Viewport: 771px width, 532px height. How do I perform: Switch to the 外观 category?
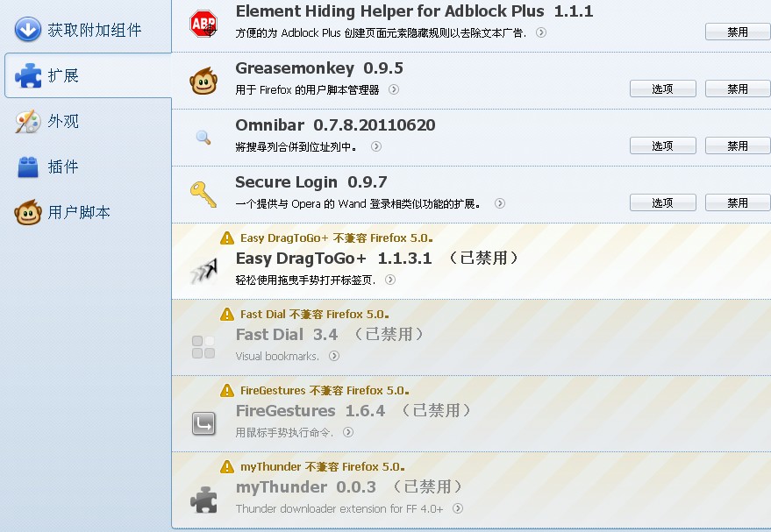pos(86,121)
